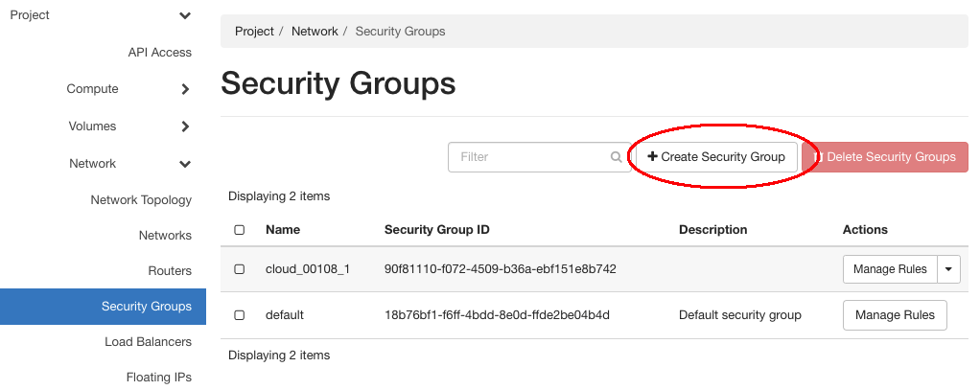Manage Rules for cloud_00108_1 group
The image size is (980, 390).
click(890, 269)
